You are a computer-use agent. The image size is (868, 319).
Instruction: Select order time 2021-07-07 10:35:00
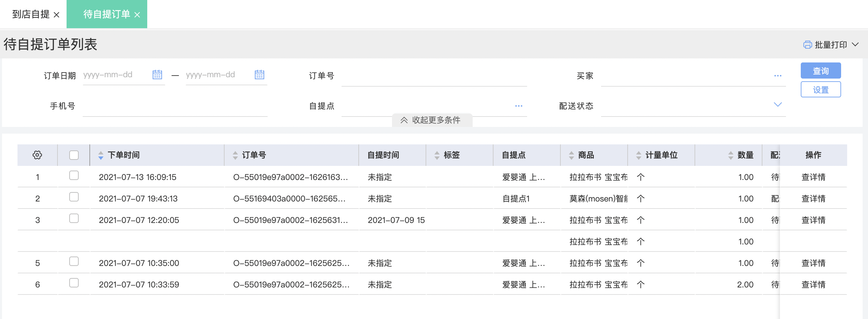(139, 264)
